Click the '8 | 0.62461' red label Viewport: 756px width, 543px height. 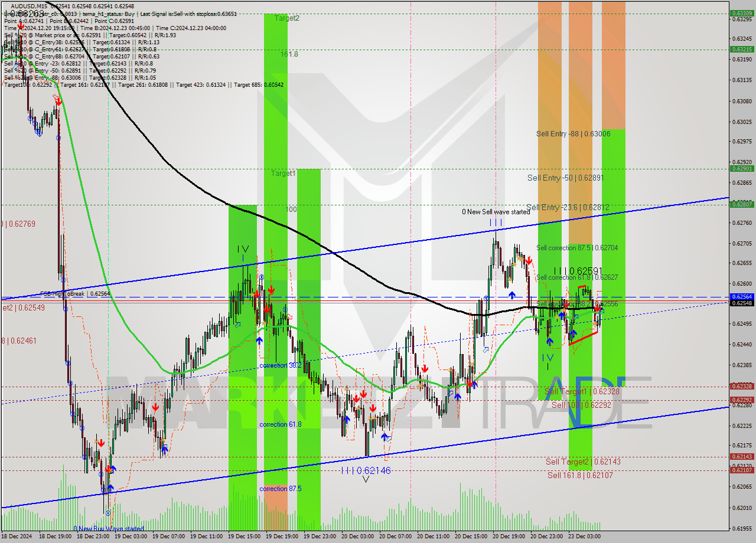[x=19, y=341]
